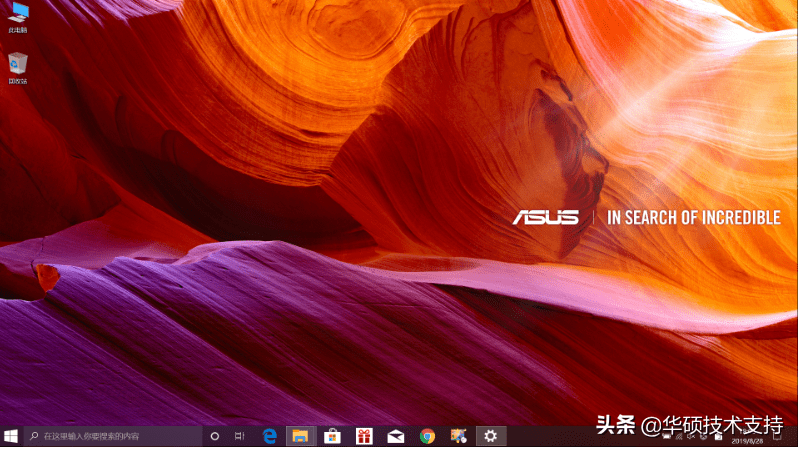Launch Cortana circle icon on taskbar
798x450 pixels.
click(x=215, y=436)
